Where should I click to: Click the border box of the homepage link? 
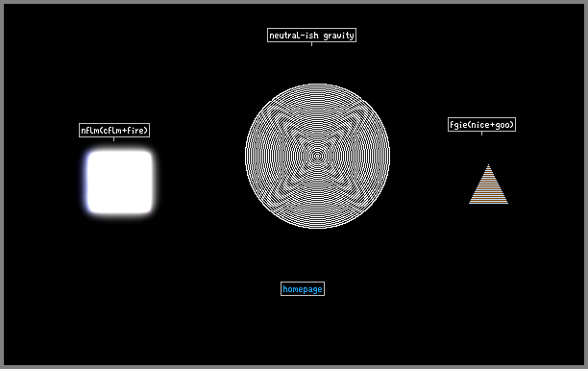pos(303,283)
